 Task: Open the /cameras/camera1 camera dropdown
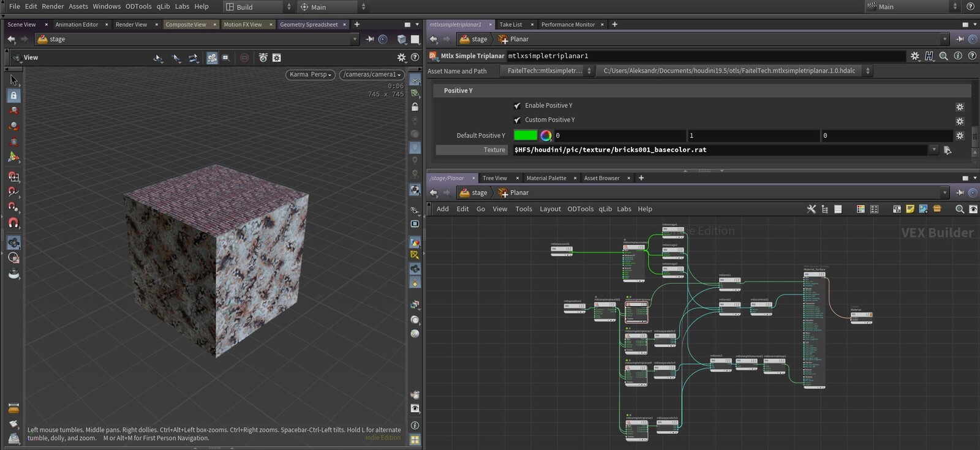pyautogui.click(x=372, y=75)
